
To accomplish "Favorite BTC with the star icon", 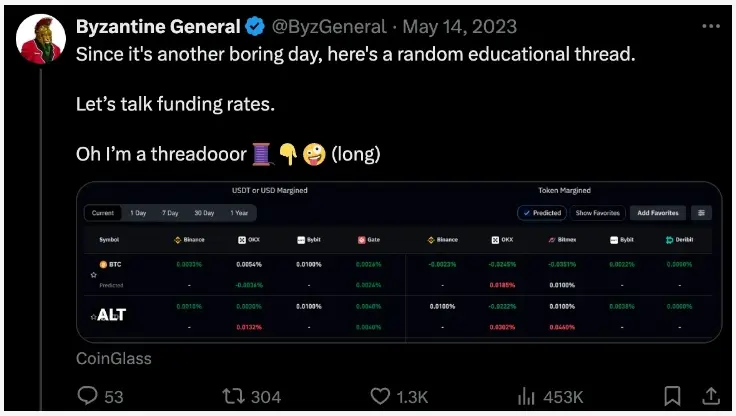I will coord(94,274).
